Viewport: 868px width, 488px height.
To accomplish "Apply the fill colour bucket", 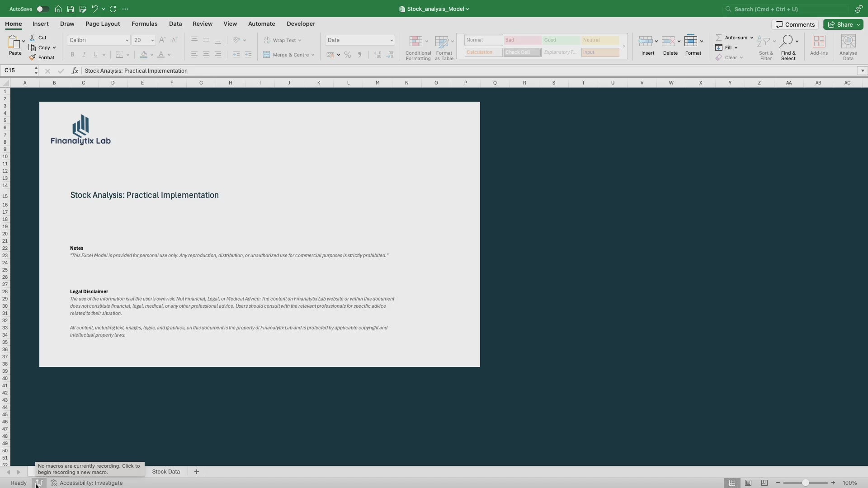I will [144, 55].
